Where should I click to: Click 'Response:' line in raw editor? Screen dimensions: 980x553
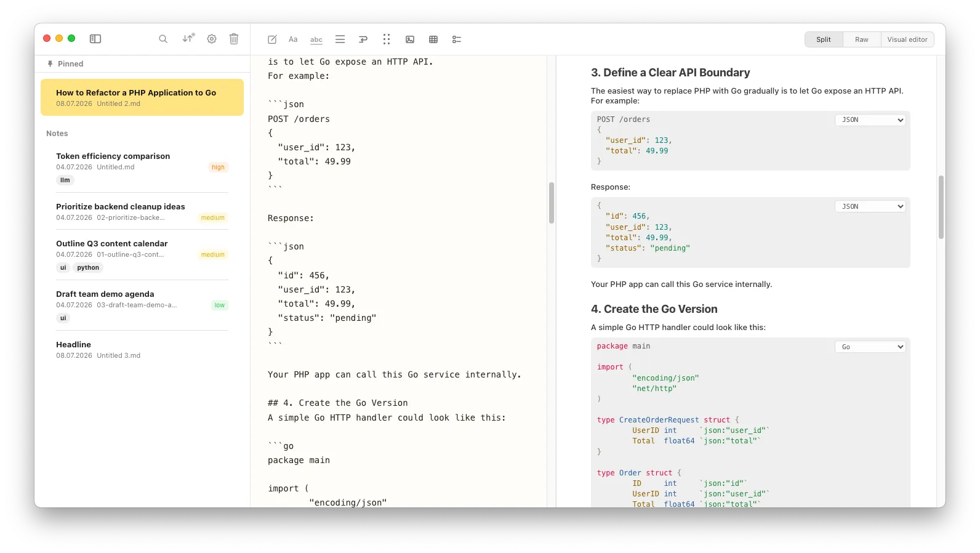click(x=291, y=218)
